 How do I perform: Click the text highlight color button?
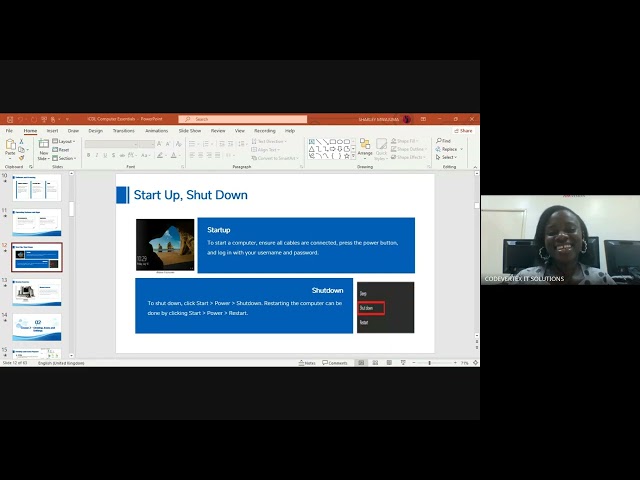[161, 155]
